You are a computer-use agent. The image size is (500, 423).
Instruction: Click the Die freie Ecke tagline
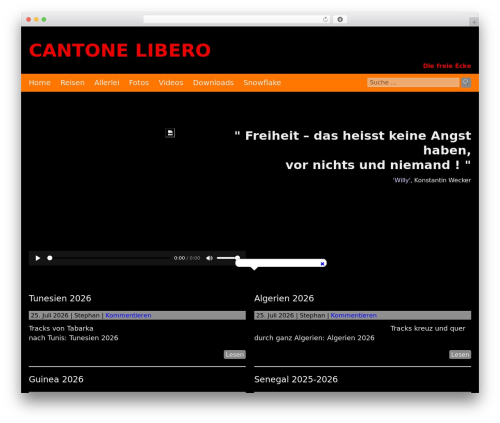[447, 66]
